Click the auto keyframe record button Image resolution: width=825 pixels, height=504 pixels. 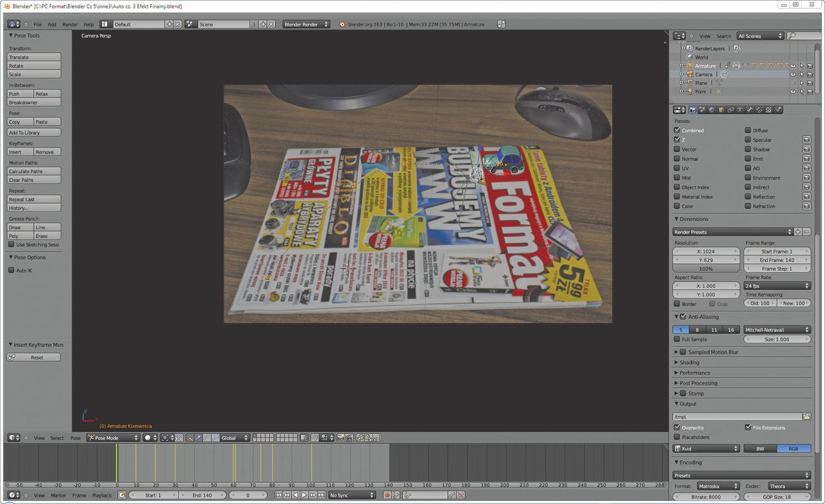tap(387, 495)
